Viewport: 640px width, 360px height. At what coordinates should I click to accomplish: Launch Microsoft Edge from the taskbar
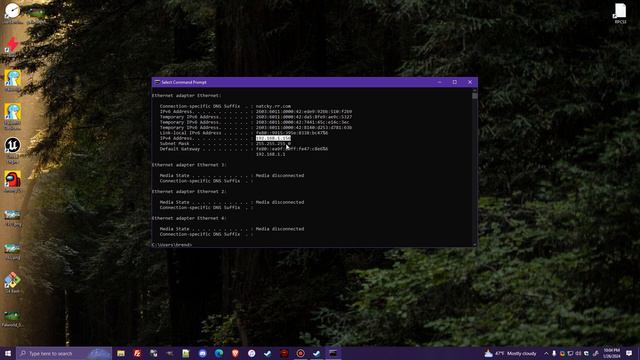tap(219, 353)
